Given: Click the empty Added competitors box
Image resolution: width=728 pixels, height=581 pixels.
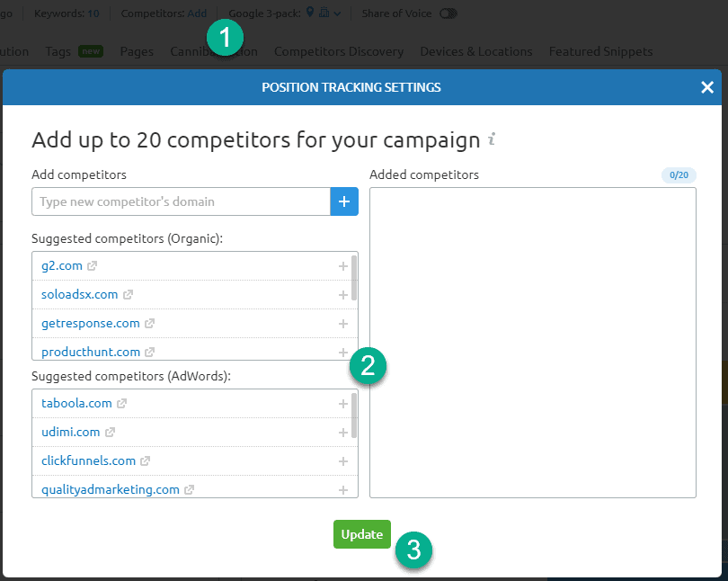Looking at the screenshot, I should 533,343.
